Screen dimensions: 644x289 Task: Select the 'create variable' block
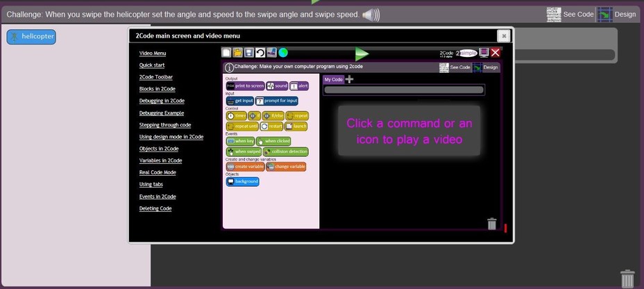245,167
